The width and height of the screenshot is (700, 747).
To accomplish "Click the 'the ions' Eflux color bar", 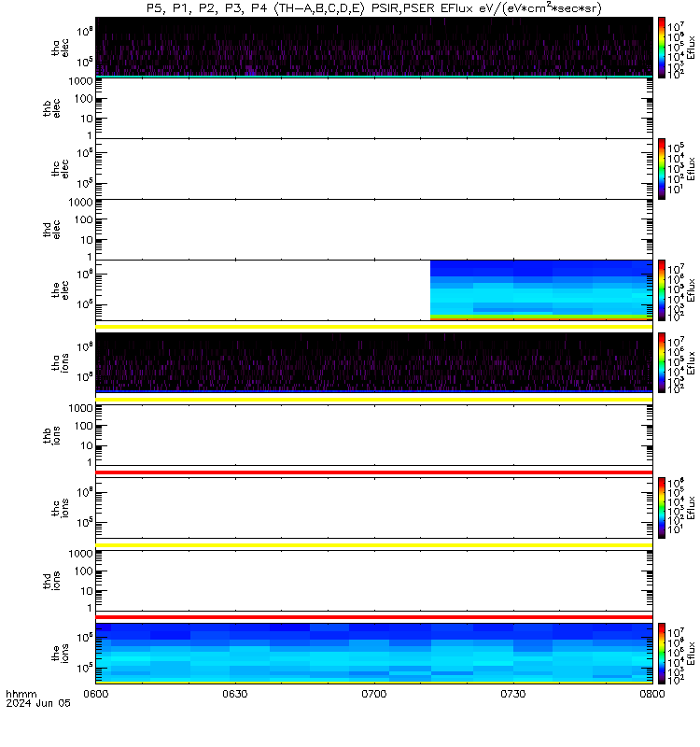I will (x=662, y=653).
